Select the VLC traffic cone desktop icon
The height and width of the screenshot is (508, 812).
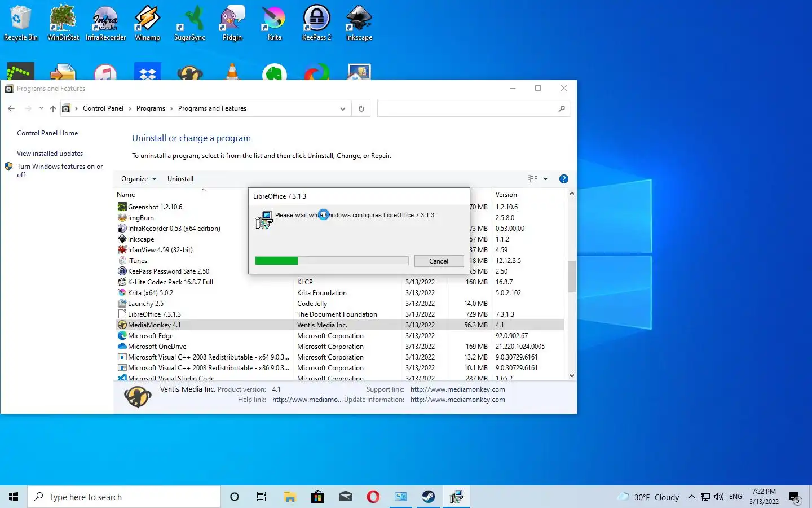(x=232, y=72)
